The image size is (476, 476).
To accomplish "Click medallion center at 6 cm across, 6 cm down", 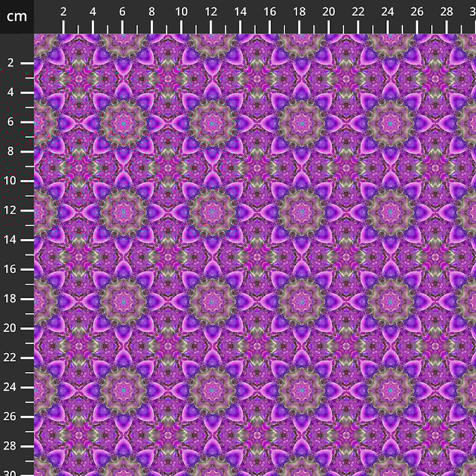I will click(x=123, y=123).
